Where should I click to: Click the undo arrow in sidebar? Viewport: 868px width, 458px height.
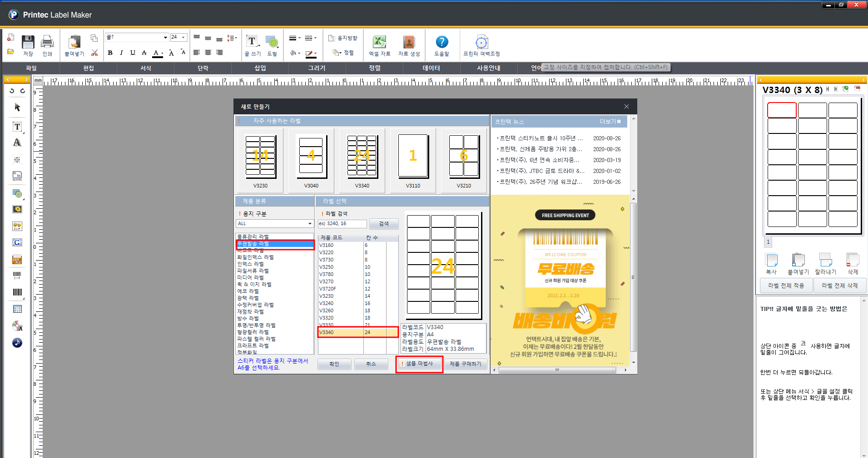(12, 91)
